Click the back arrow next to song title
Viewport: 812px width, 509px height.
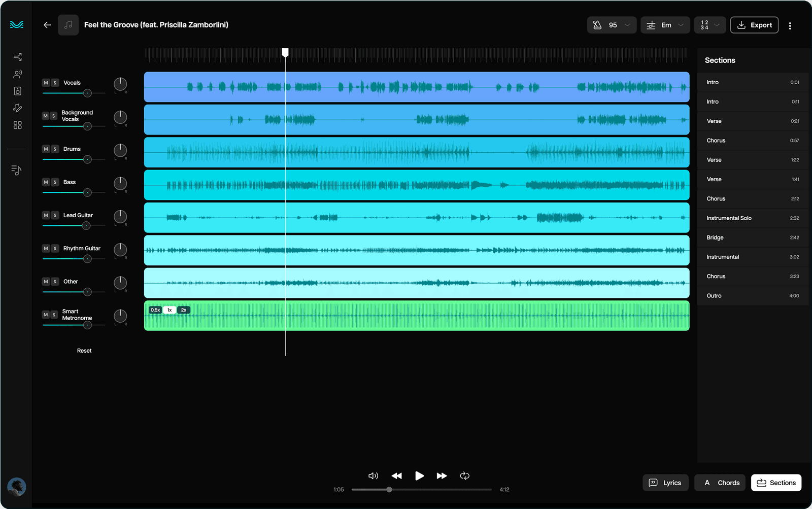tap(47, 25)
